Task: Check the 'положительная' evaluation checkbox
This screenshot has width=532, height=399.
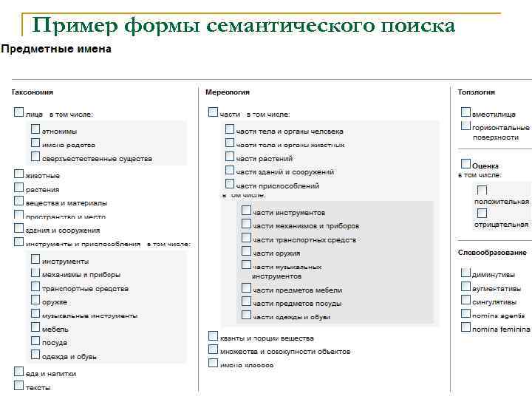Action: pos(482,190)
